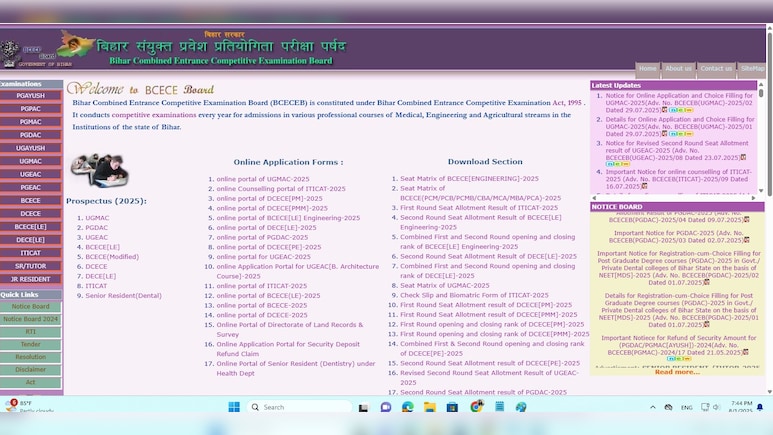Select DCECE in the sidebar menu

click(x=31, y=214)
